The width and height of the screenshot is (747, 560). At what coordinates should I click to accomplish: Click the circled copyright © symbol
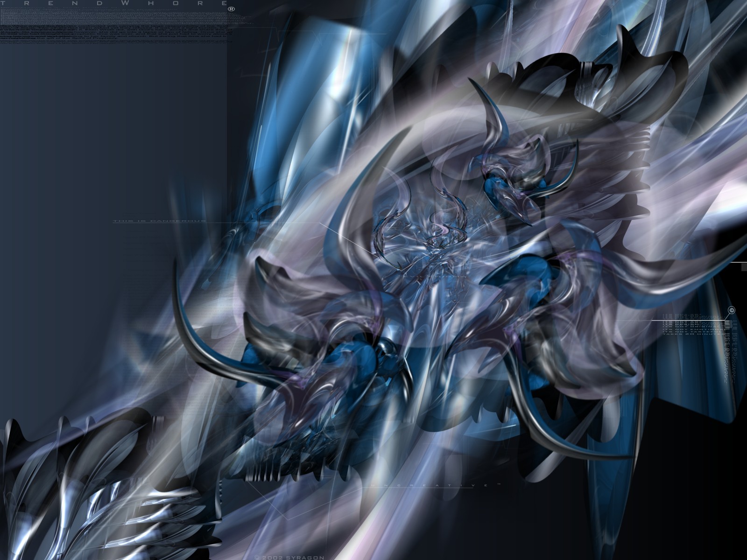(x=731, y=311)
